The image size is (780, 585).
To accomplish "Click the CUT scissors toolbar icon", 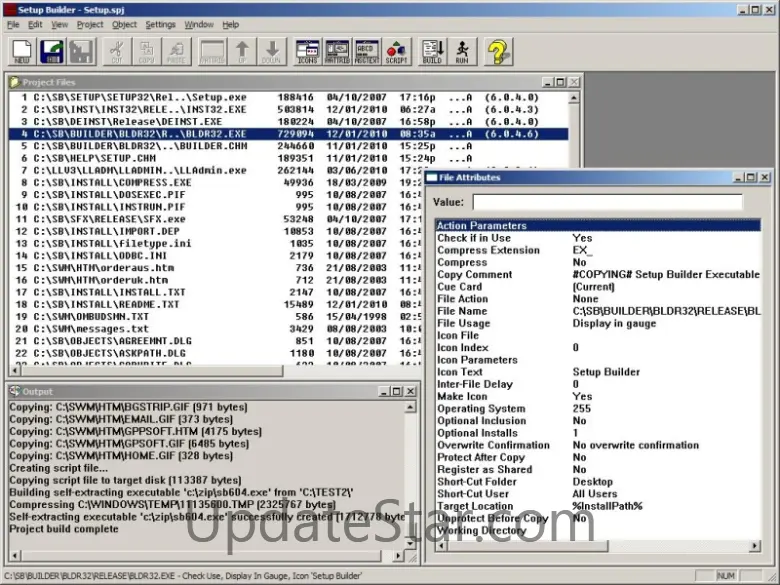I will pos(116,51).
